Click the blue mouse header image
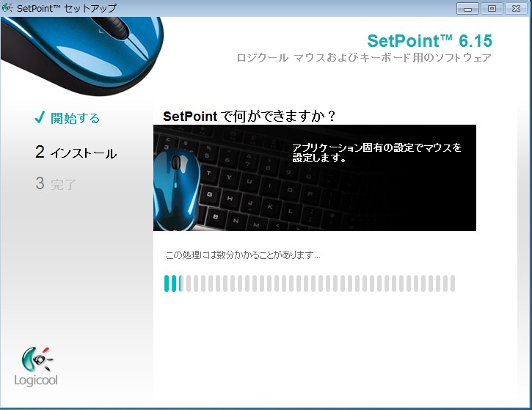532x410 pixels. tap(82, 56)
